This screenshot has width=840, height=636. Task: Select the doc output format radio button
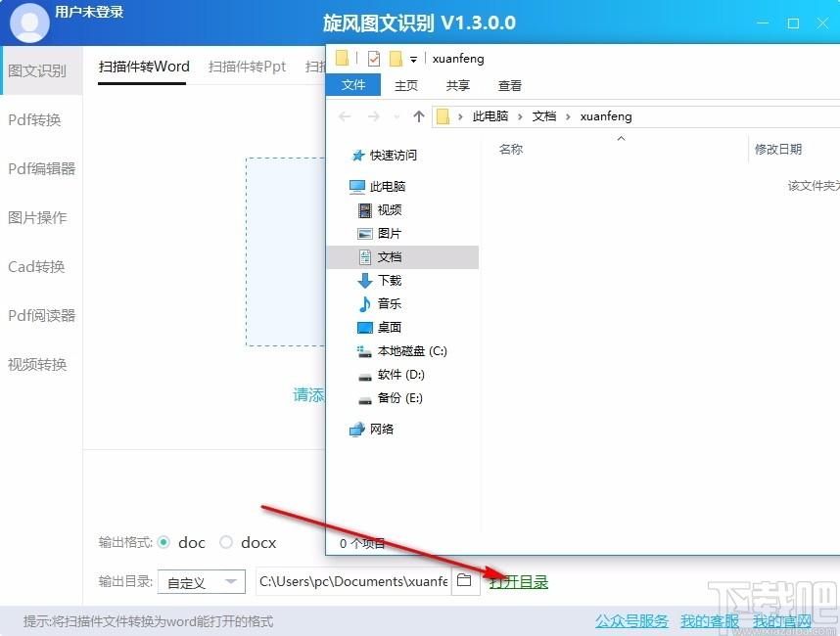coord(163,542)
